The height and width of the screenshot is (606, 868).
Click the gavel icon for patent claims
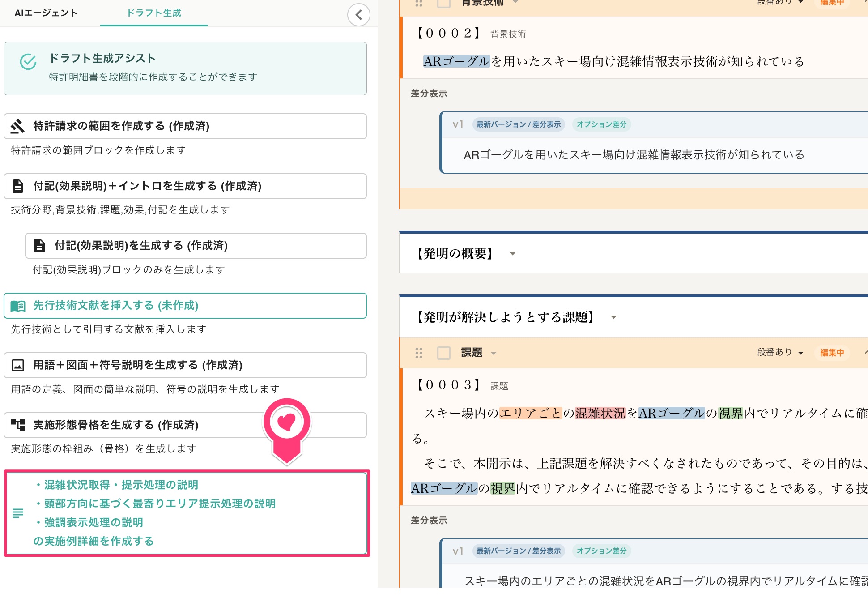(18, 126)
